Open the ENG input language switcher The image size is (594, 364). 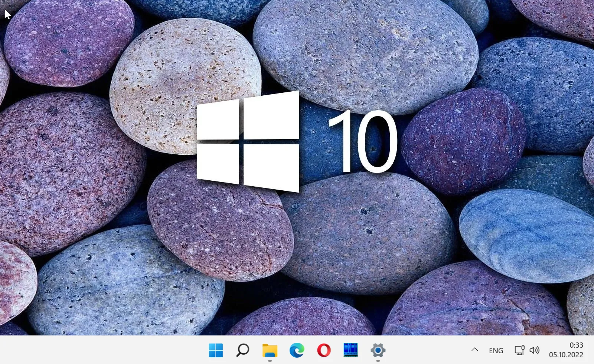[496, 351]
